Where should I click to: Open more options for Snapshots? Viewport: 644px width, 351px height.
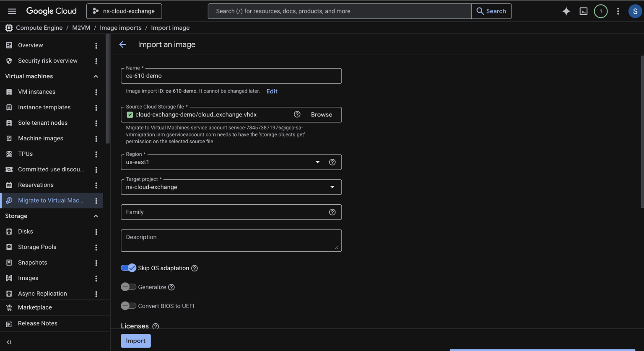click(96, 263)
